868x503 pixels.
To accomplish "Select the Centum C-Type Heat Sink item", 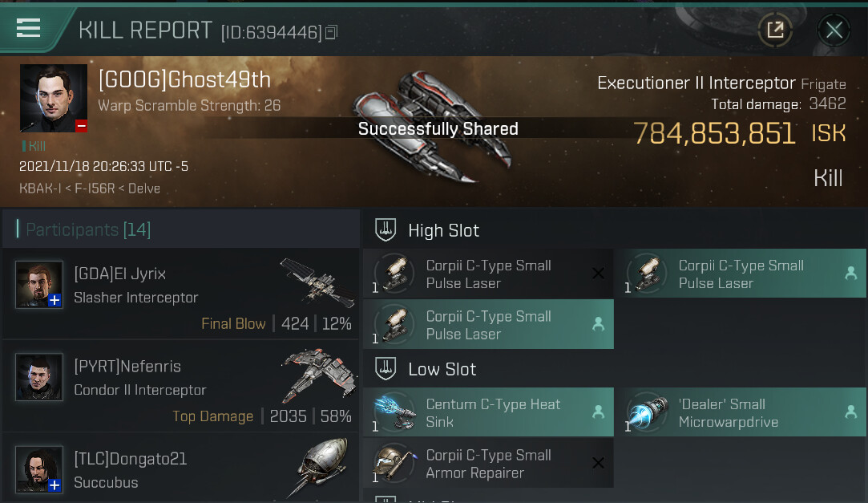I will coord(488,412).
